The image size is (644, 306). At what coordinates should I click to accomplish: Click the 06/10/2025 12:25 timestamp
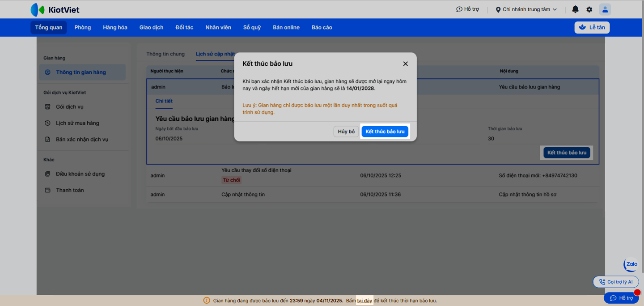point(381,175)
